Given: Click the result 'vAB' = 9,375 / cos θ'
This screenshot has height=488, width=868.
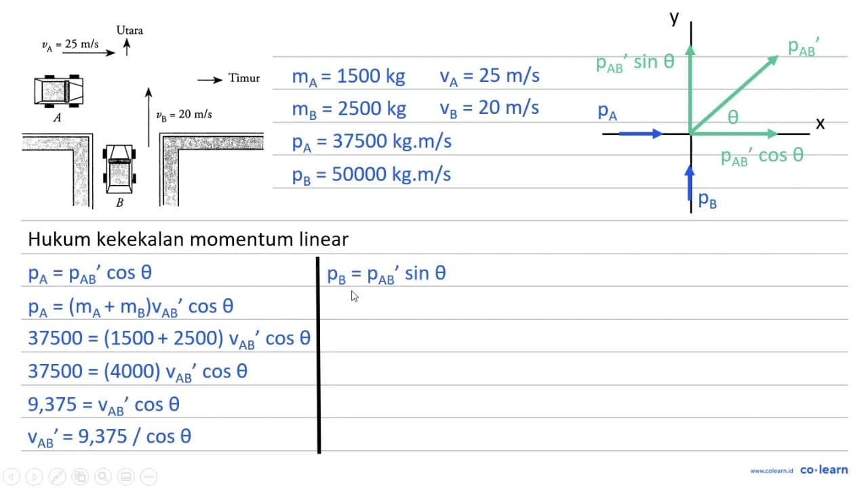Looking at the screenshot, I should click(109, 437).
